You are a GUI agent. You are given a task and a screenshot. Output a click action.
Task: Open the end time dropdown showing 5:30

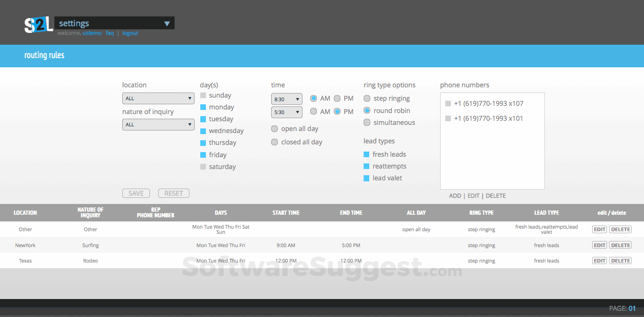(287, 112)
